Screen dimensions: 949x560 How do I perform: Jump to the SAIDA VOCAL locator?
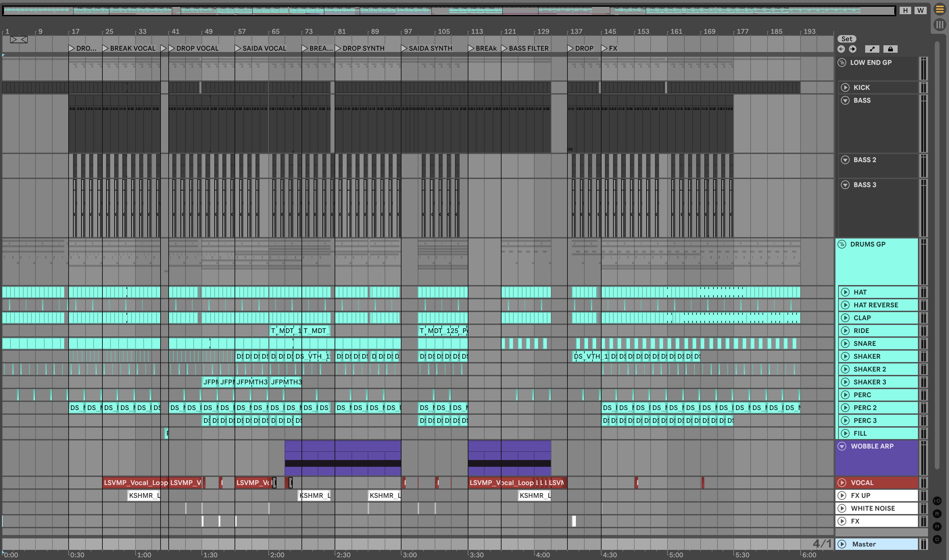tap(261, 48)
